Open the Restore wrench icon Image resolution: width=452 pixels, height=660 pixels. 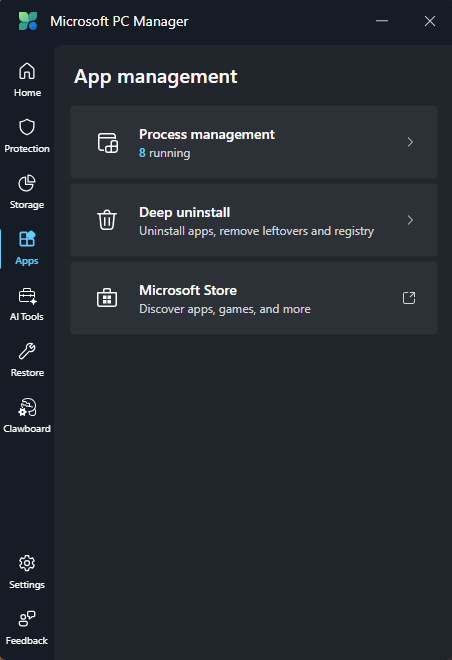coord(27,351)
